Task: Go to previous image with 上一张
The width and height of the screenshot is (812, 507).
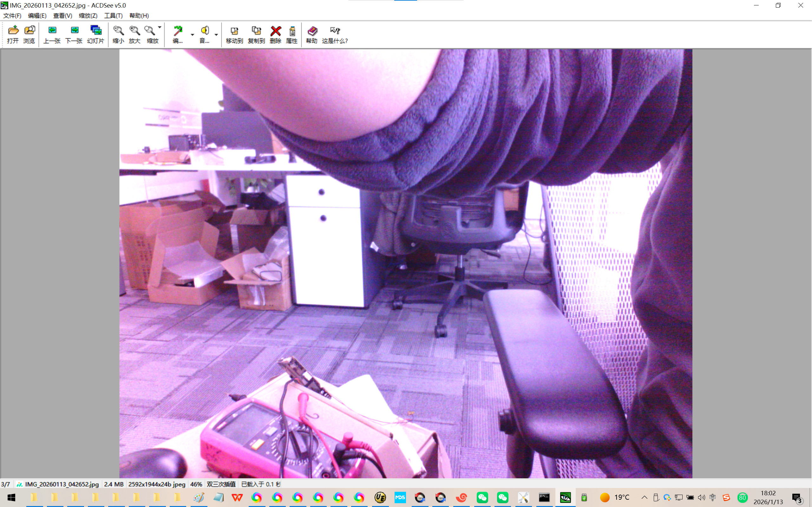Action: pyautogui.click(x=52, y=34)
